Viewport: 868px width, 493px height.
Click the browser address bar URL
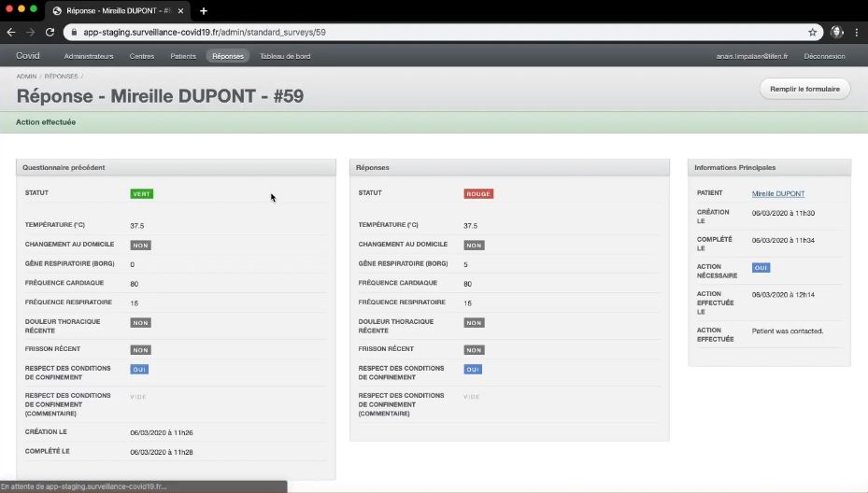[x=205, y=32]
